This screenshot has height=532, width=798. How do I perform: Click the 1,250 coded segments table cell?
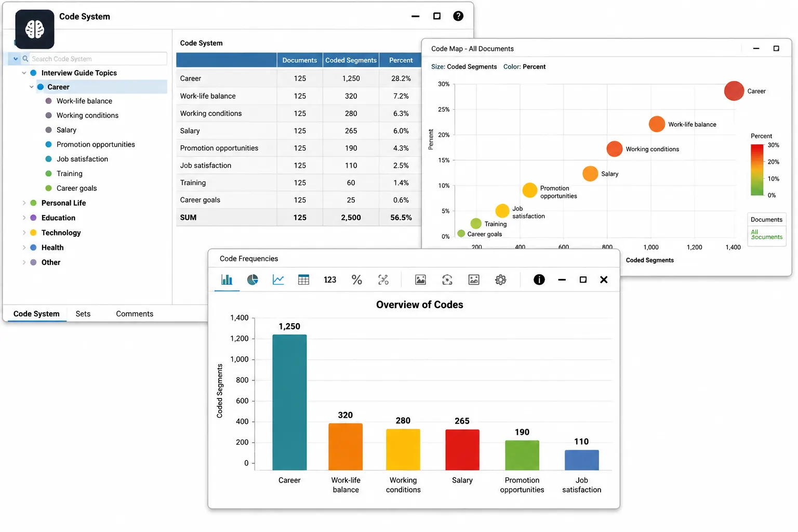coord(351,78)
